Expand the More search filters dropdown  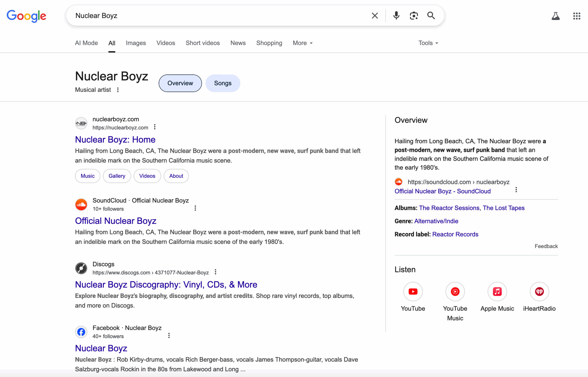302,43
